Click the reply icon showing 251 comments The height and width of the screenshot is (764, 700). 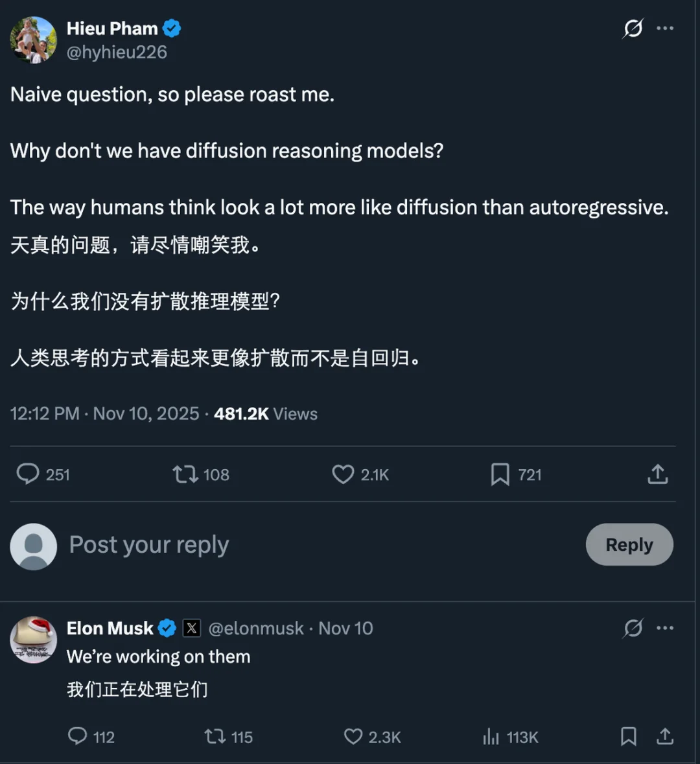point(28,474)
